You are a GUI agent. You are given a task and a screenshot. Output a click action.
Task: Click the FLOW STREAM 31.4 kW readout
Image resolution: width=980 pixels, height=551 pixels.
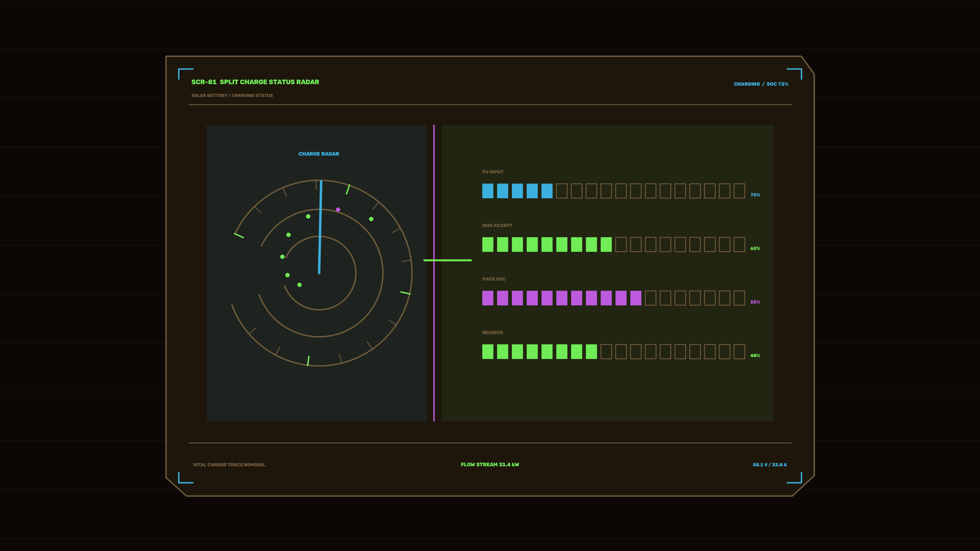(x=490, y=465)
